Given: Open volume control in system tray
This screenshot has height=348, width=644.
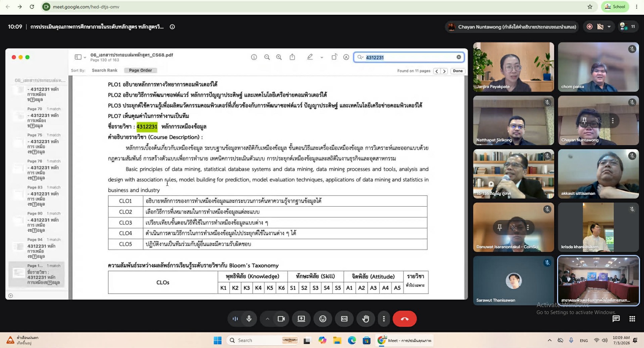Looking at the screenshot, I should [605, 340].
